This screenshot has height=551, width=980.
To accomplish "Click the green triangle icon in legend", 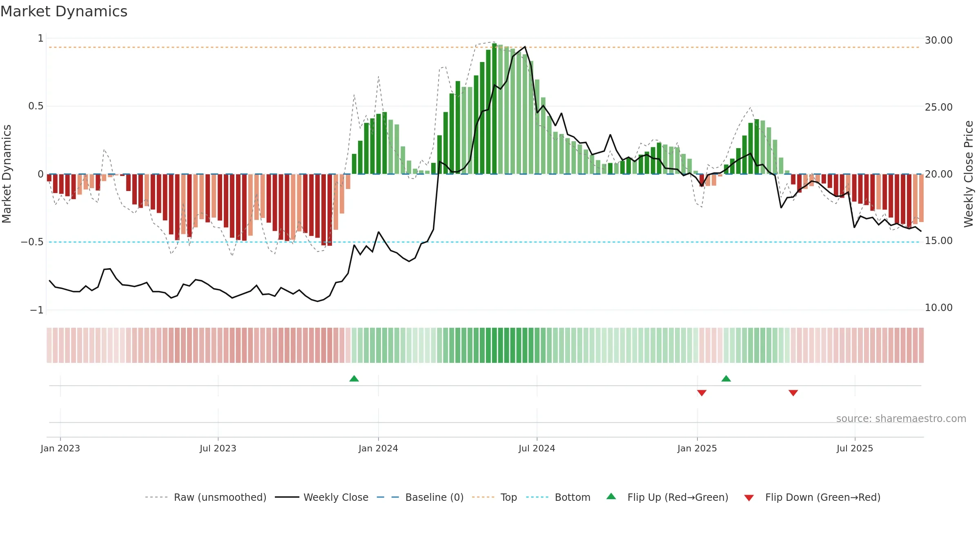I will (x=611, y=496).
